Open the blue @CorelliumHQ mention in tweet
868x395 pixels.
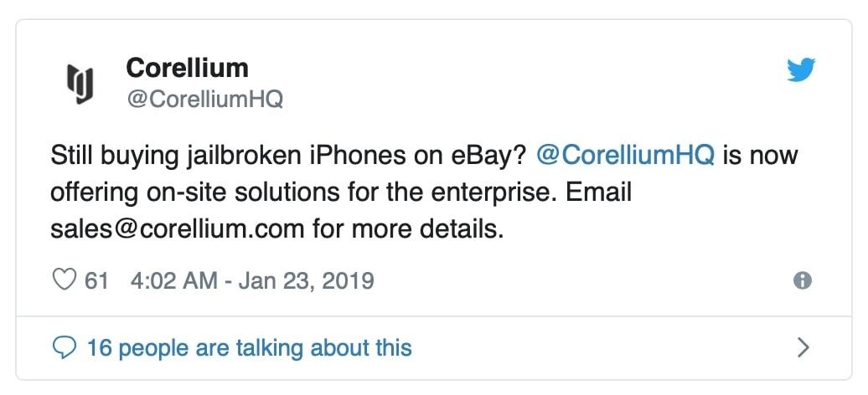(x=624, y=156)
